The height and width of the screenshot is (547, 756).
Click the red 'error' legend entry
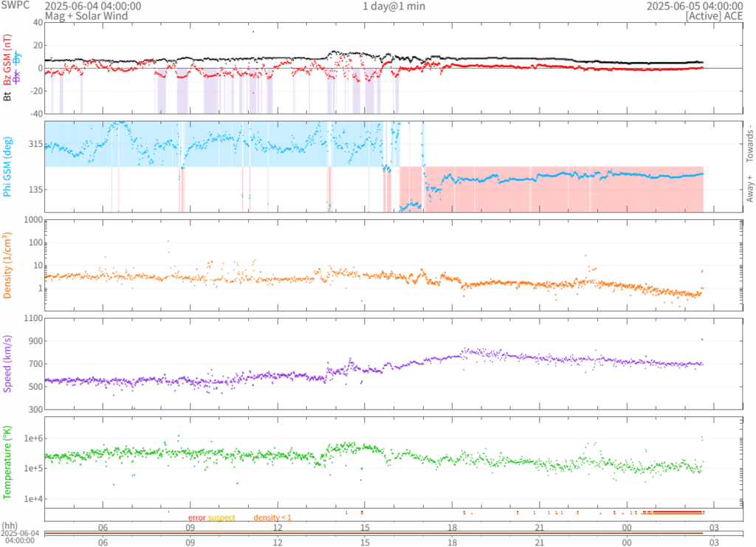point(196,517)
